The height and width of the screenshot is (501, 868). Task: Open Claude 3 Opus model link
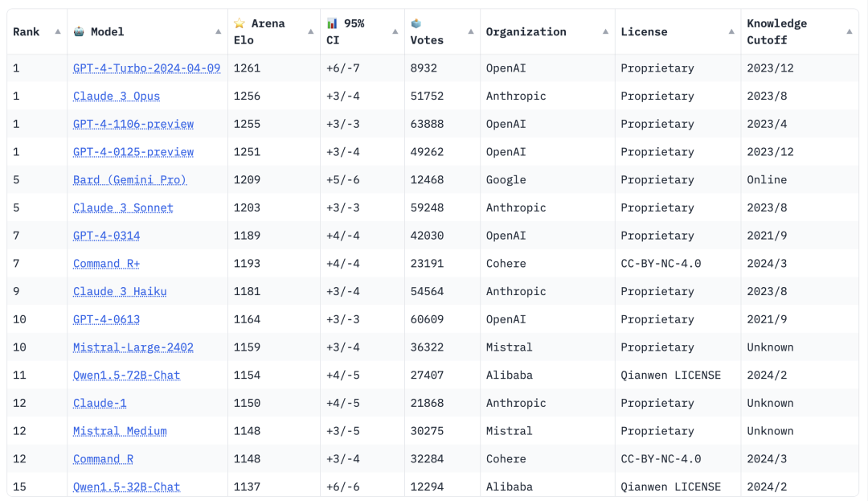coord(117,97)
